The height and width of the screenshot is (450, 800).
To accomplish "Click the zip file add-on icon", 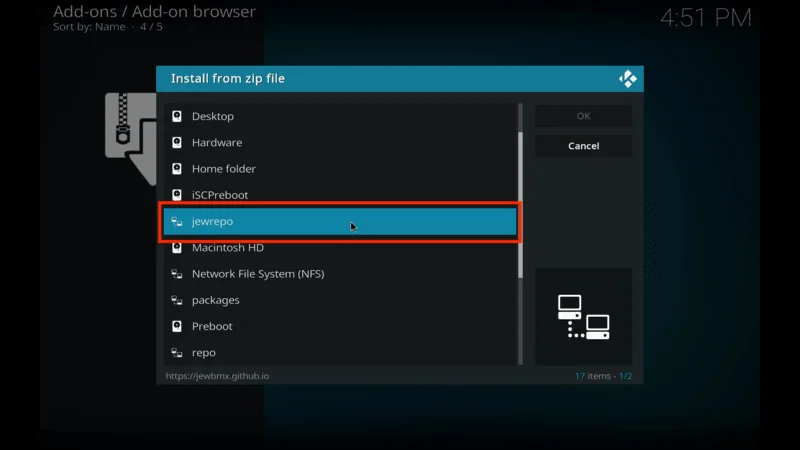I will 131,139.
